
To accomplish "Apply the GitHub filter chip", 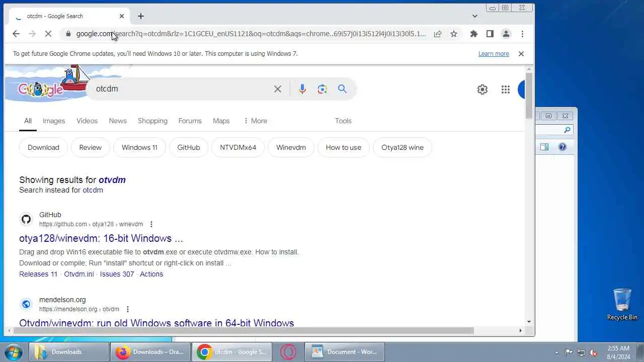I will click(x=189, y=147).
